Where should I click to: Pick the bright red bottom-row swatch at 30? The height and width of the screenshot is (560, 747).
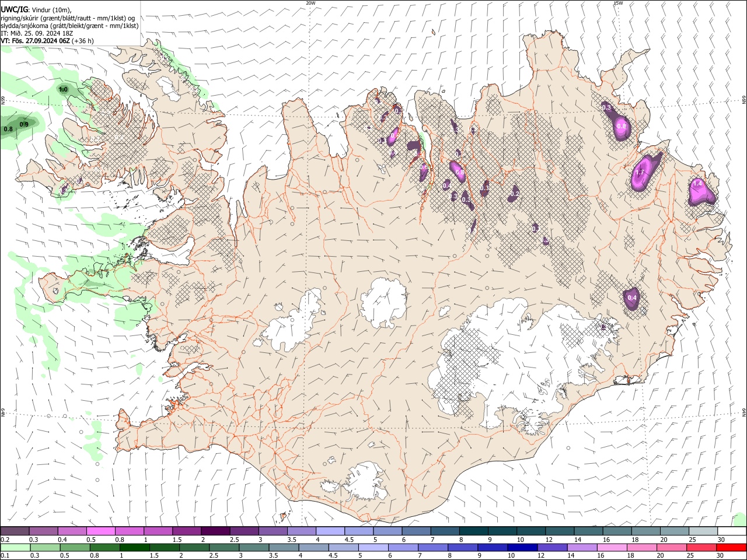pyautogui.click(x=731, y=547)
